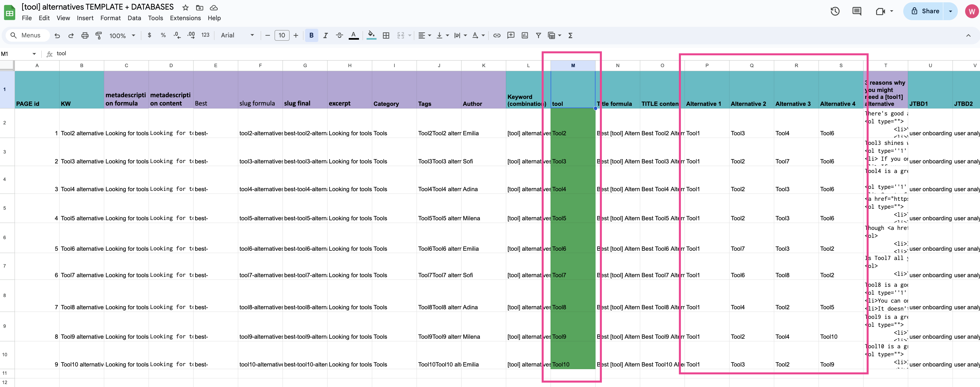The image size is (980, 387).
Task: Open the View menu
Action: coord(63,18)
